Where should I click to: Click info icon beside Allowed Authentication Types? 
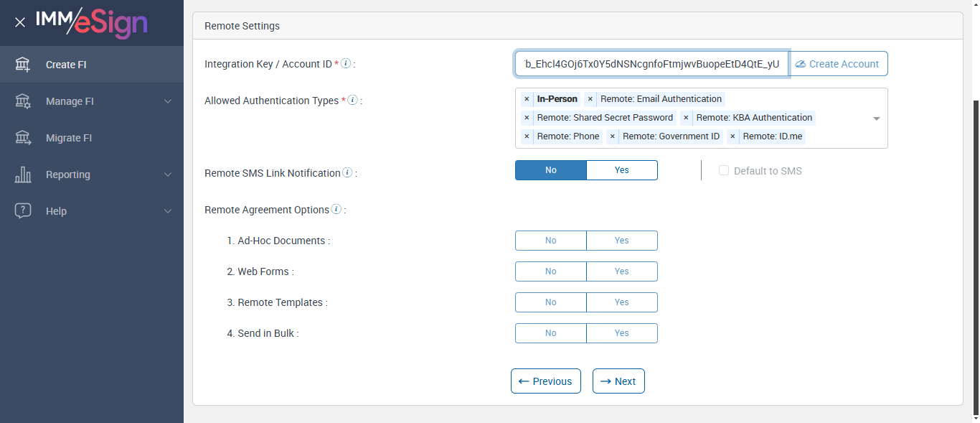(x=352, y=101)
